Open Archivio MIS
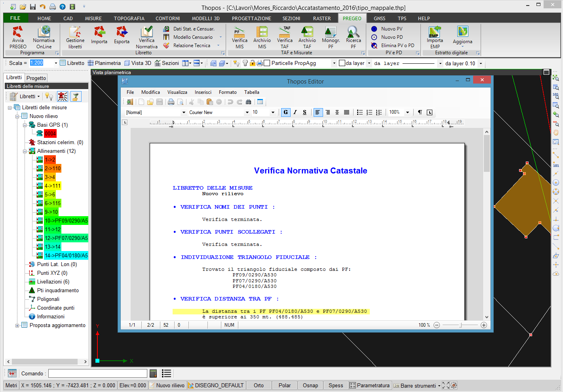Viewport: 563px width, 392px height. click(x=262, y=37)
